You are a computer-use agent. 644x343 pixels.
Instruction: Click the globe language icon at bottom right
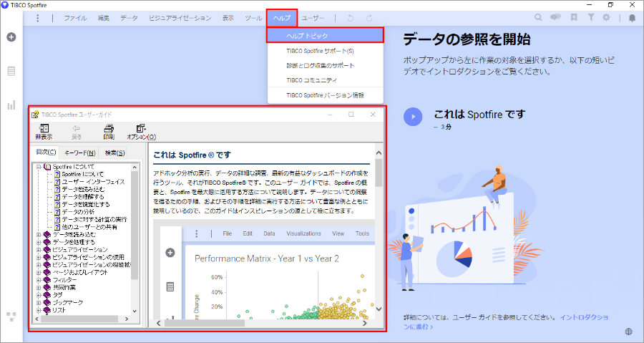(x=628, y=332)
